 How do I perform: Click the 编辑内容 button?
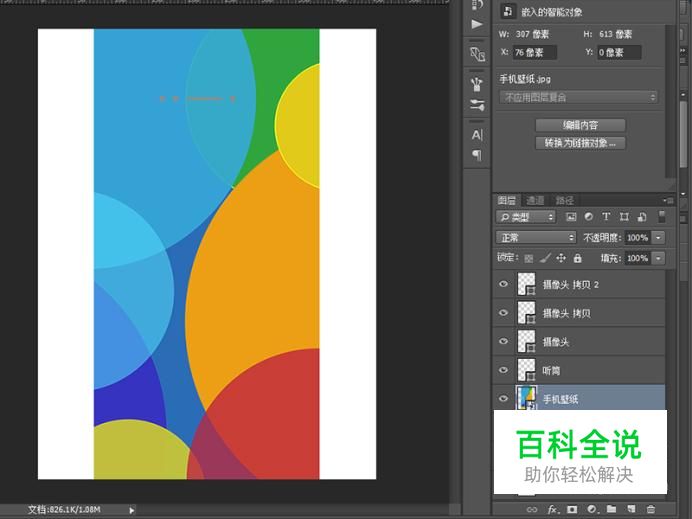[580, 125]
